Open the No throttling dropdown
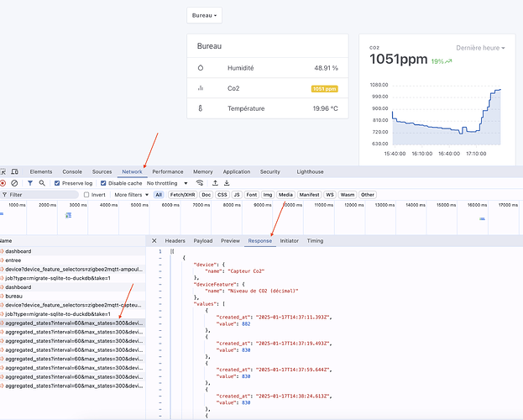This screenshot has width=523, height=420. click(167, 182)
